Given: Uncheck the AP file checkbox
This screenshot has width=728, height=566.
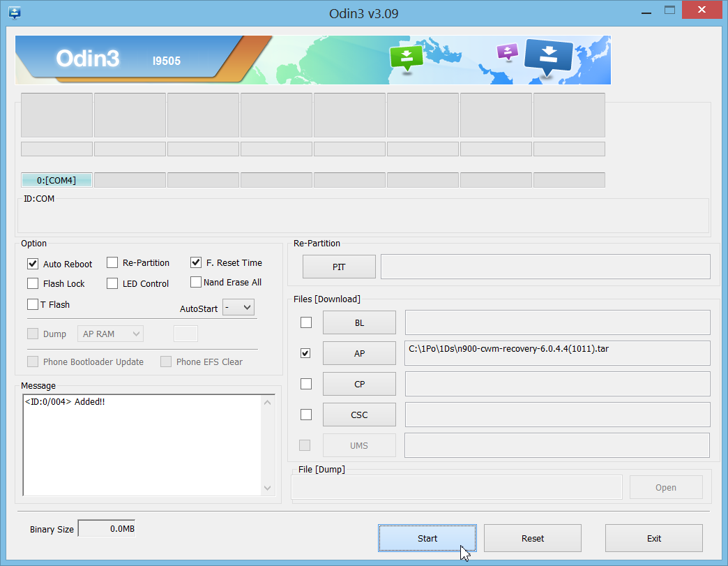Looking at the screenshot, I should point(305,353).
